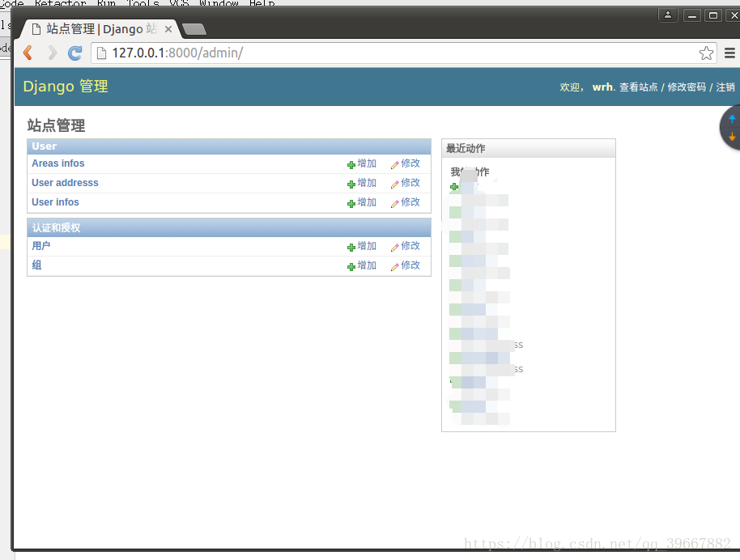Image resolution: width=740 pixels, height=560 pixels.
Task: Reload the admin page
Action: coord(75,53)
